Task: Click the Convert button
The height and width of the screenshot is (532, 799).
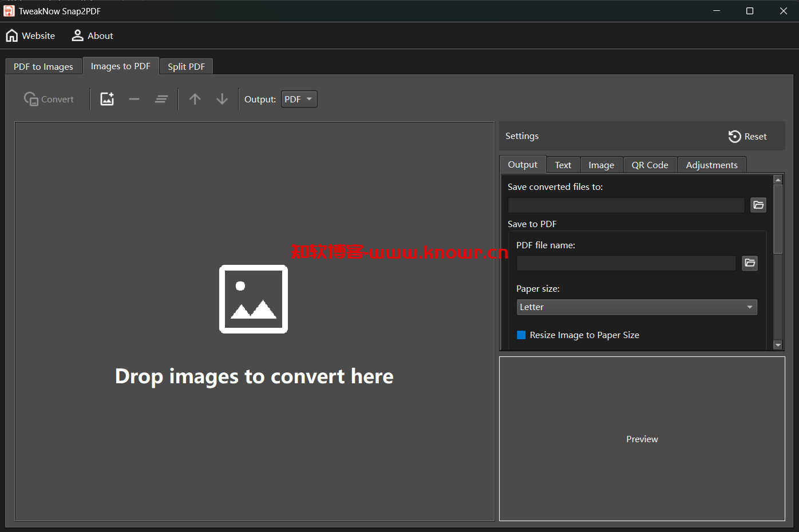Action: point(49,99)
